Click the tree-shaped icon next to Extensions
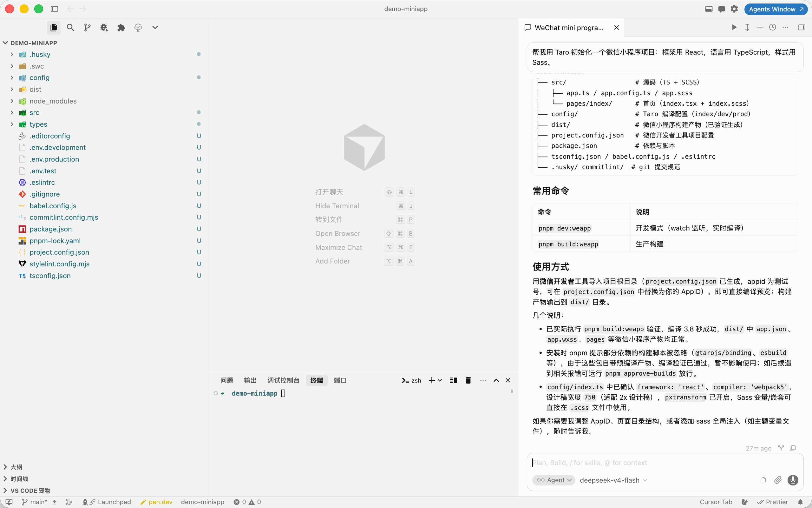Viewport: 812px width, 508px height. pyautogui.click(x=138, y=28)
